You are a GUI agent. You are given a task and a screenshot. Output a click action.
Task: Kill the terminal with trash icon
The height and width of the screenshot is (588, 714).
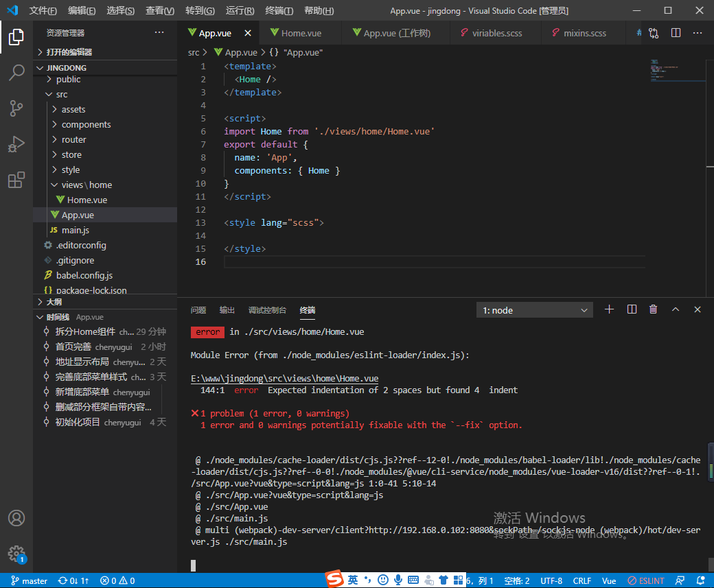point(654,309)
